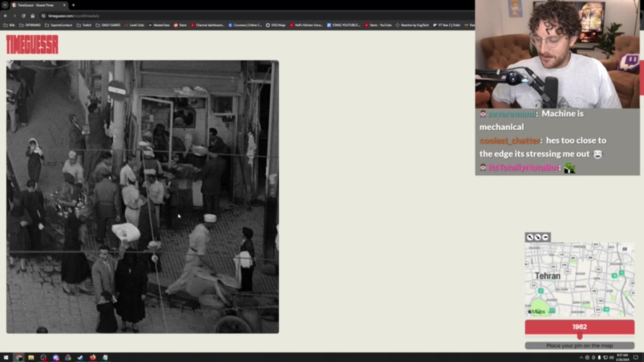This screenshot has height=362, width=644.
Task: Open the STANZ YOUTUBE doc bookmark
Action: pos(344,25)
